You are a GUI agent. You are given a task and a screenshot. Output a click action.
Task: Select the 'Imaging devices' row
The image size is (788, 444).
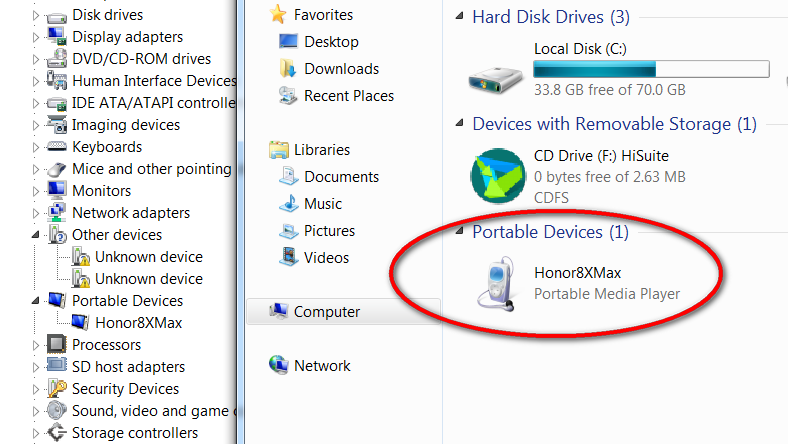126,125
